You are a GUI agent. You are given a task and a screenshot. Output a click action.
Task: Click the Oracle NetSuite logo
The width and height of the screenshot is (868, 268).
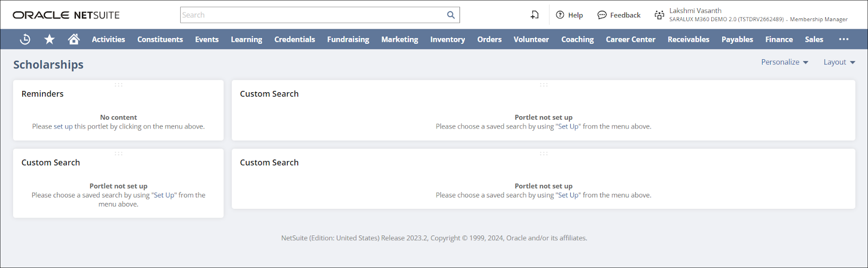click(66, 15)
